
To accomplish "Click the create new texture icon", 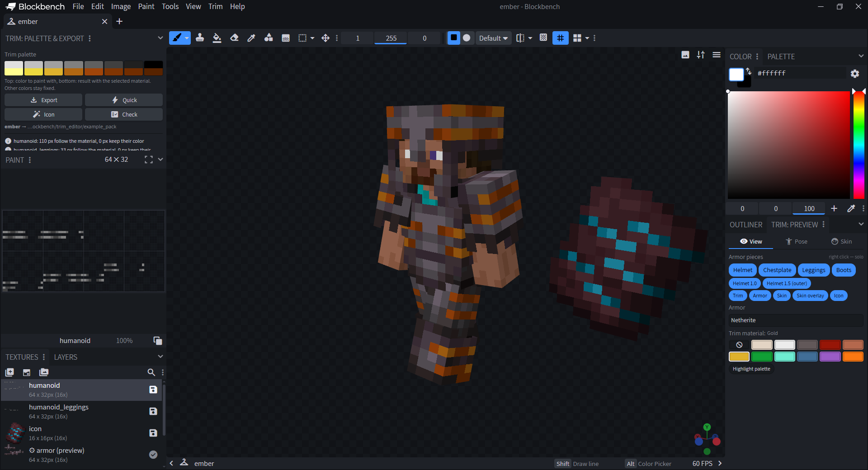I will click(x=9, y=372).
